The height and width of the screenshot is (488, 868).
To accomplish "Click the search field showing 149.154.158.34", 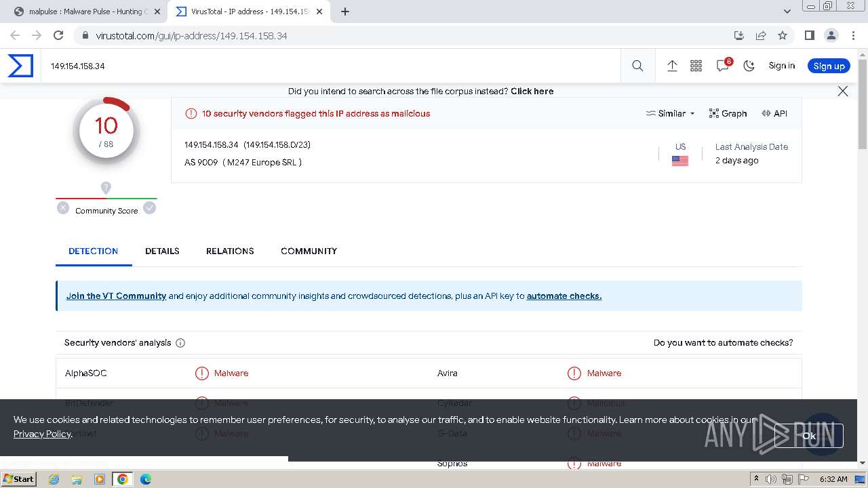I will point(330,66).
